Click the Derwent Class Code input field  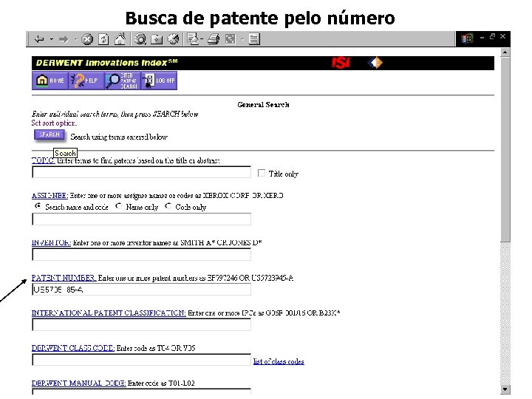(x=141, y=360)
